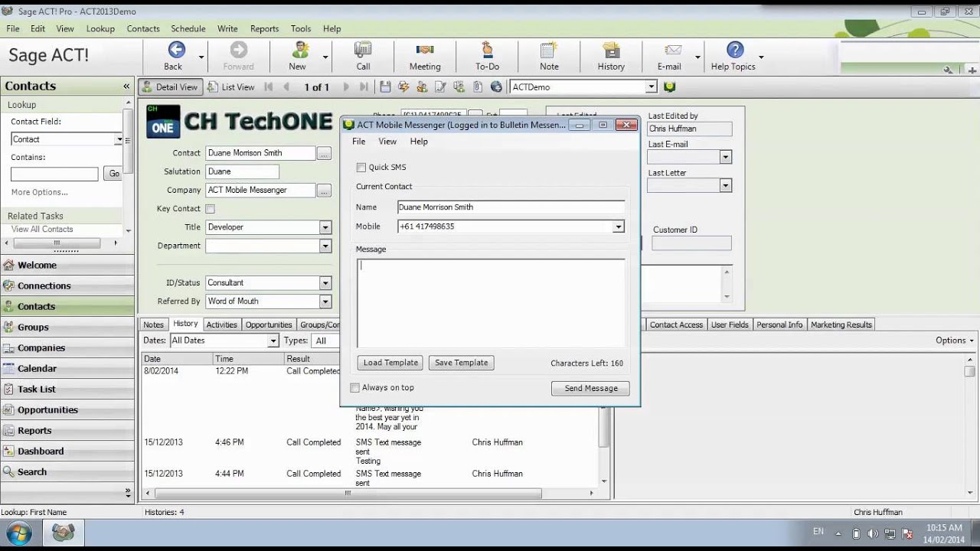Screen dimensions: 980x551
Task: Open the Schedule menu
Action: coord(188,28)
